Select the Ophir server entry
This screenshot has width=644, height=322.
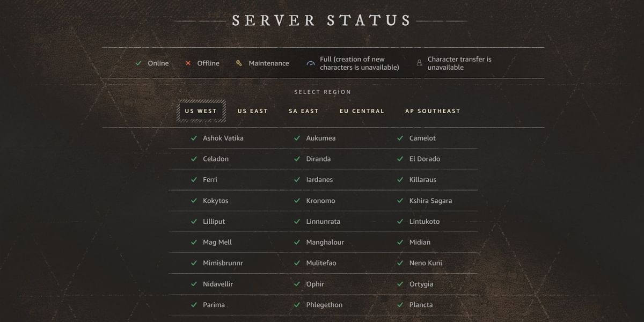point(316,284)
